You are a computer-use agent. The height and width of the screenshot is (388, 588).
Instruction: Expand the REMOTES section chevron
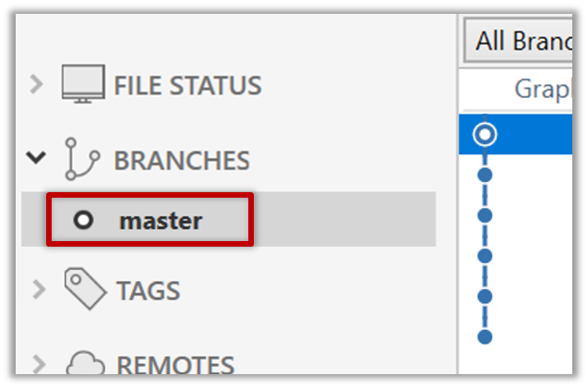click(x=36, y=363)
